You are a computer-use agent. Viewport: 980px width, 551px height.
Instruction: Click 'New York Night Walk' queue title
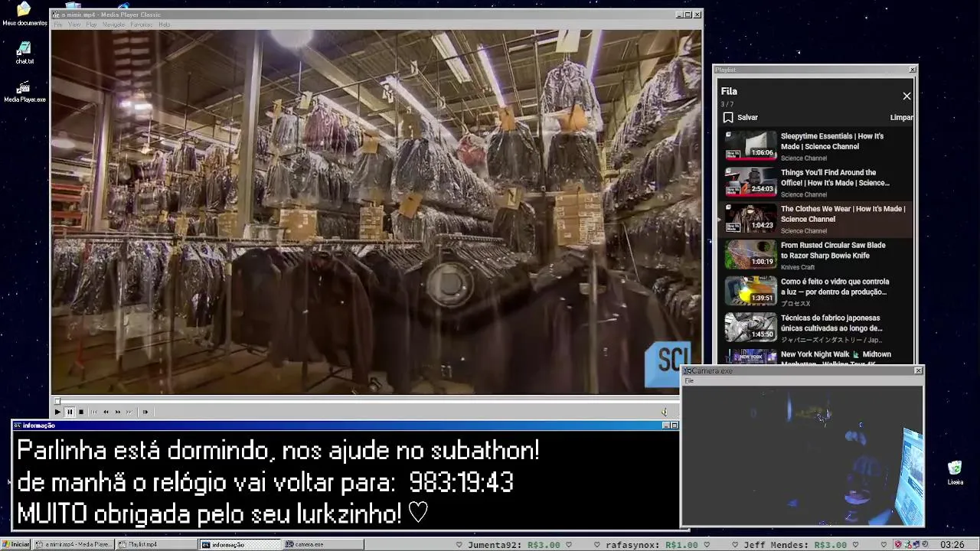836,357
